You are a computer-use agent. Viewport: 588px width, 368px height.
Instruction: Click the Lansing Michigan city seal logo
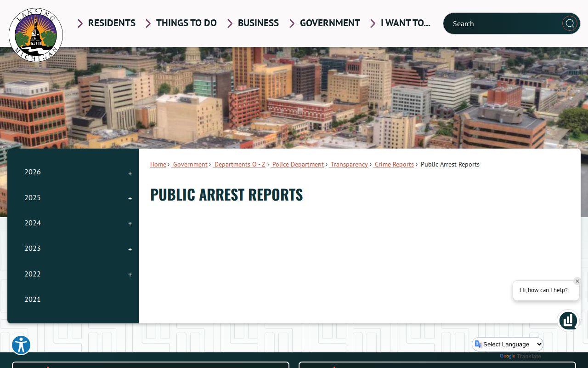[x=36, y=34]
